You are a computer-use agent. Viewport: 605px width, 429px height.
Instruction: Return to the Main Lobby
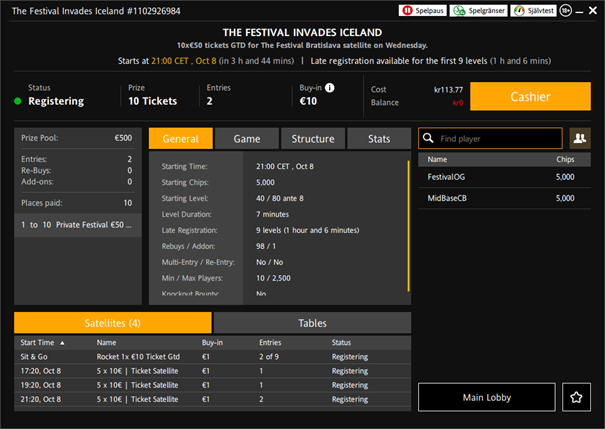click(486, 398)
